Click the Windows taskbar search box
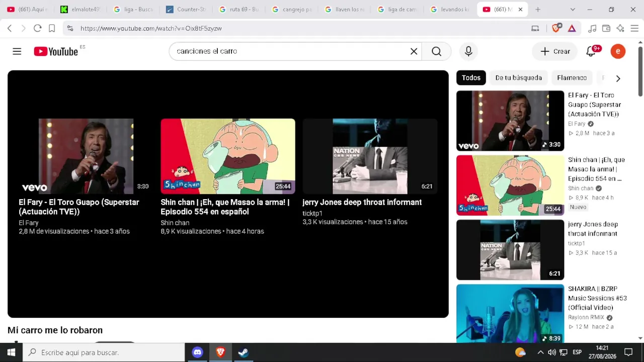 (x=104, y=352)
